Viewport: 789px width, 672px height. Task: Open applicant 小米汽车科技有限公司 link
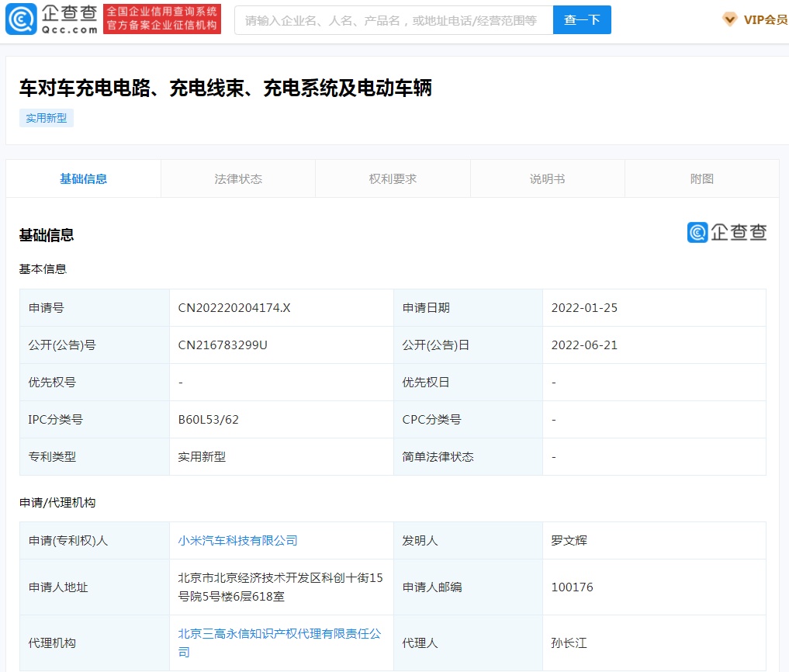pos(238,541)
